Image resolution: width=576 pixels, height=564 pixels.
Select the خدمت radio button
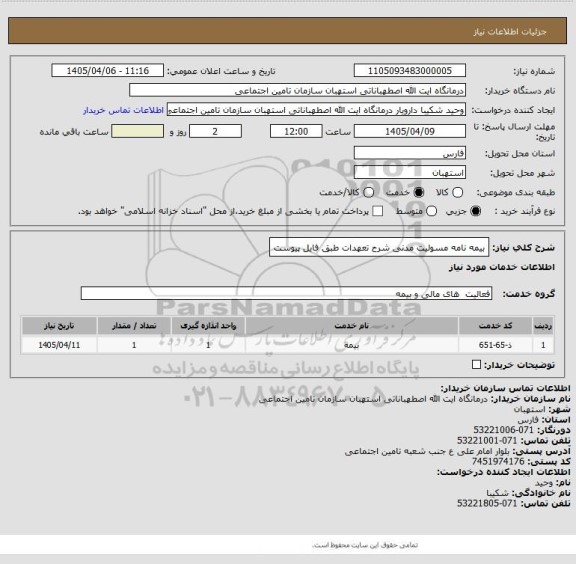click(418, 192)
